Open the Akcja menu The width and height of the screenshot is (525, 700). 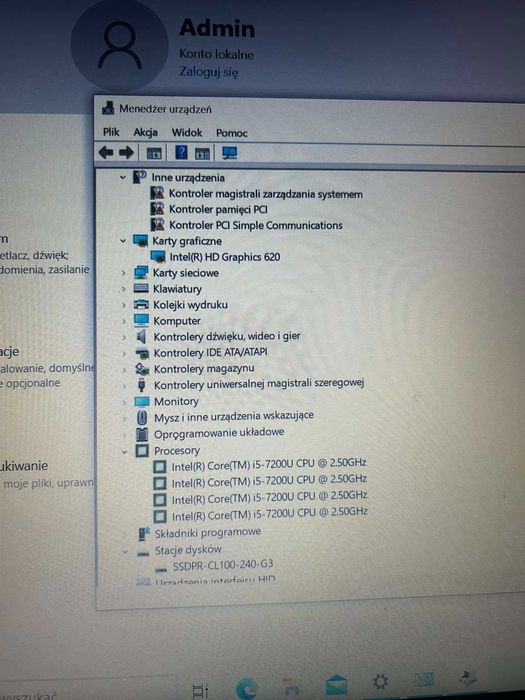146,133
